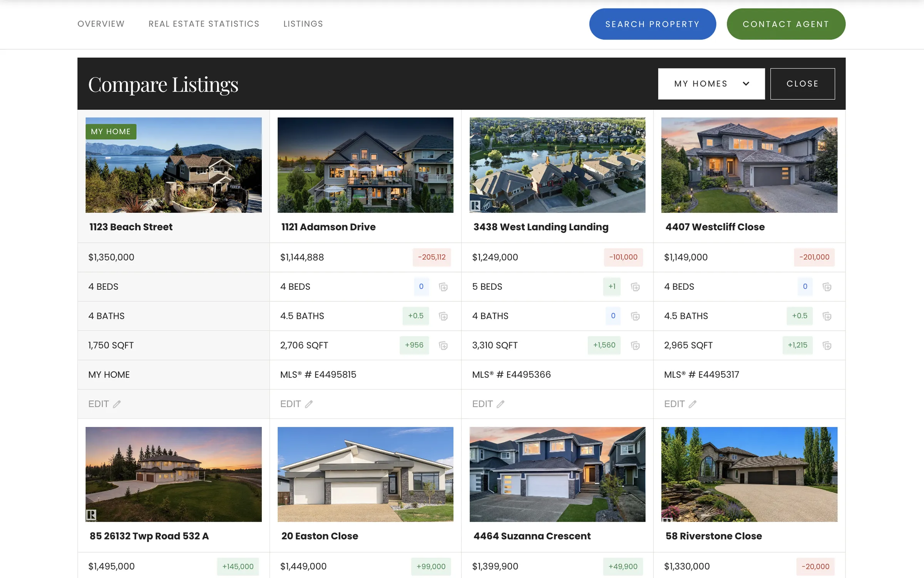
Task: Open the 58 Riverstone Close photo
Action: click(x=749, y=474)
